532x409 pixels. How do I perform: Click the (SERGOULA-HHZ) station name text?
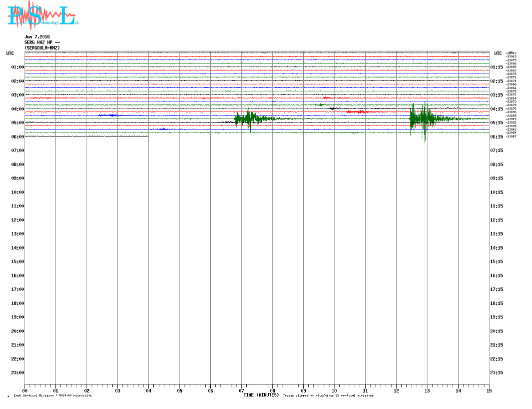42,47
